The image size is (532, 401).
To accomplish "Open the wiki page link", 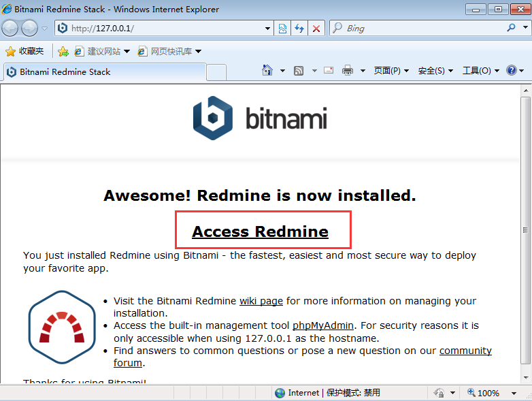I will point(261,301).
